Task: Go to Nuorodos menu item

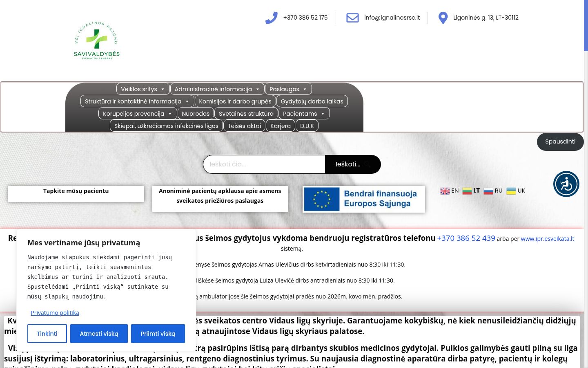Action: (196, 114)
